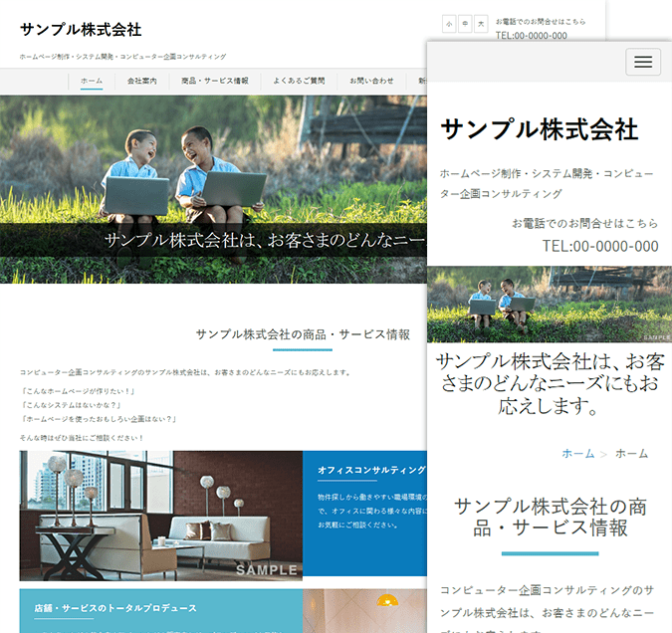Click the desktop サンプル株式会社 site title
The width and height of the screenshot is (672, 633).
[x=81, y=30]
